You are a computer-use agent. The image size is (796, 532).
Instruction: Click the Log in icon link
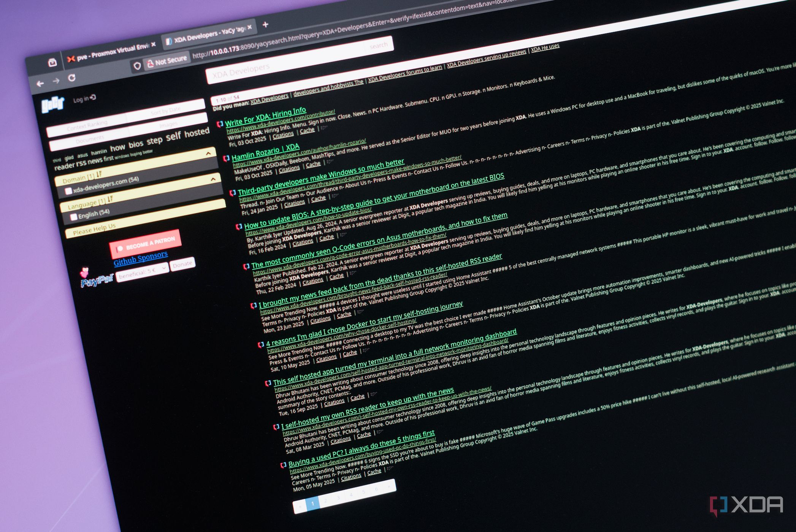[85, 99]
